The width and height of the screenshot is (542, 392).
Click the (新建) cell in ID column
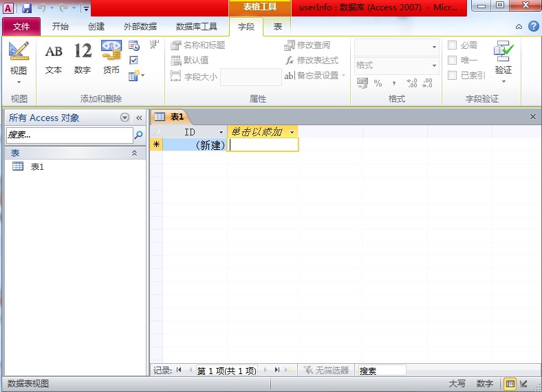(x=195, y=145)
